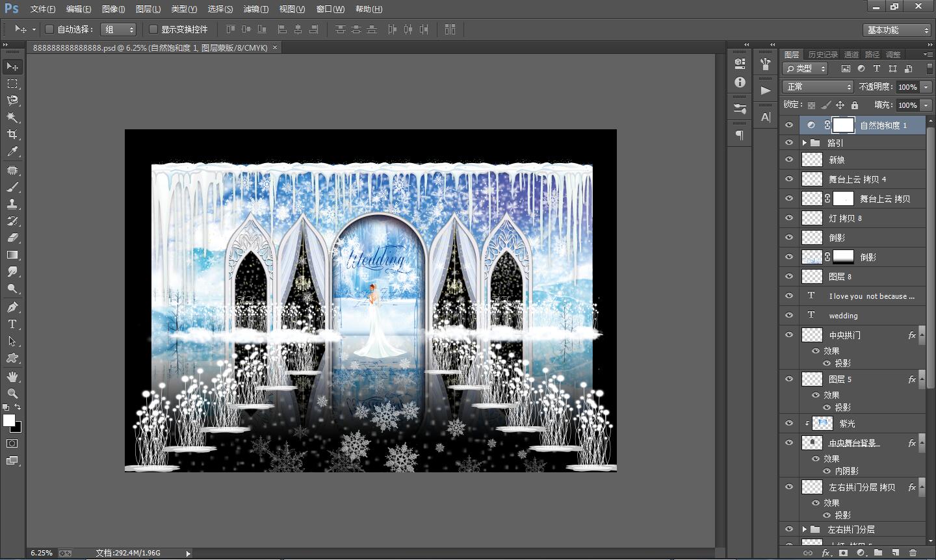Click the background color swatch
This screenshot has width=936, height=560.
pyautogui.click(x=18, y=428)
